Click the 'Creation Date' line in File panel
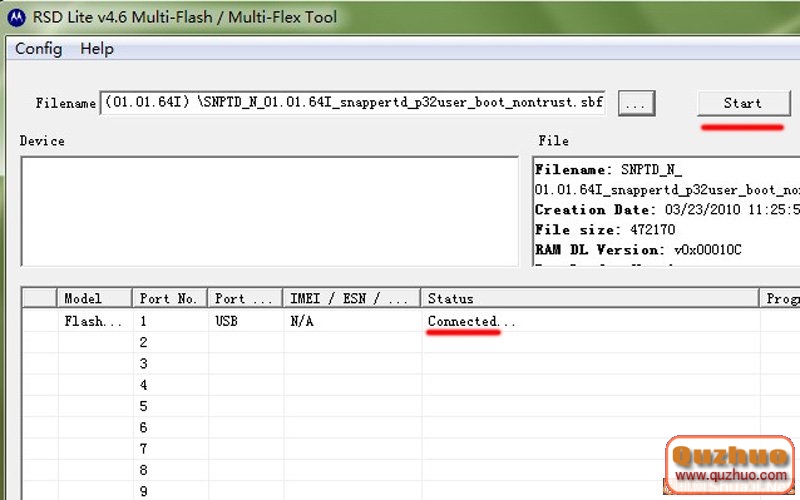Viewport: 800px width, 500px height. 667,210
